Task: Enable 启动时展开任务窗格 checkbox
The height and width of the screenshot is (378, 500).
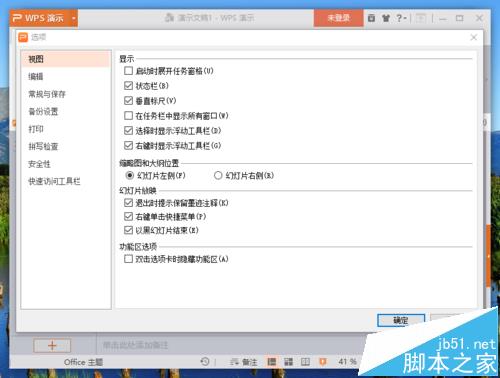Action: pyautogui.click(x=128, y=71)
